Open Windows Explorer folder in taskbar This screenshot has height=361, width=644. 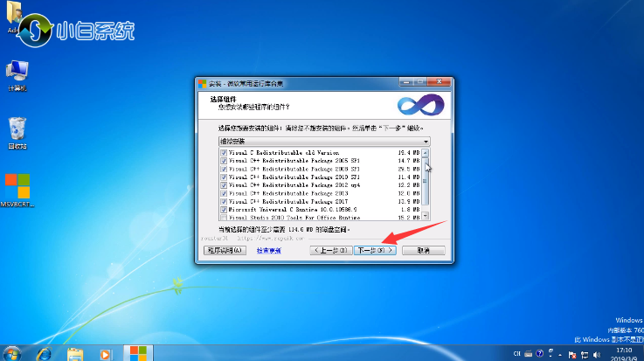point(75,353)
